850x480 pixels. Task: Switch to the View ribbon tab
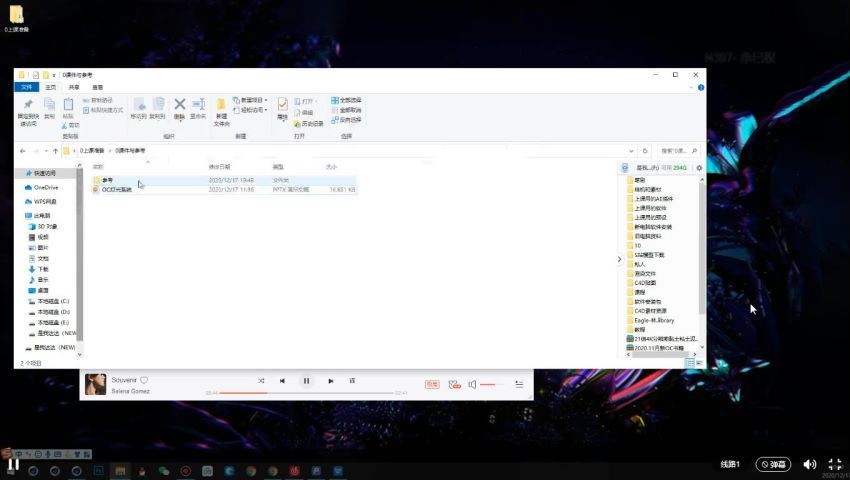pos(98,87)
